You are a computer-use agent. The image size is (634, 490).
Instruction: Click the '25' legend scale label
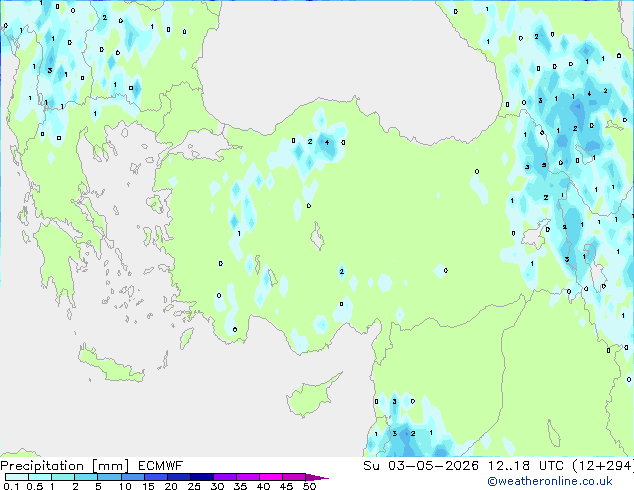point(194,486)
